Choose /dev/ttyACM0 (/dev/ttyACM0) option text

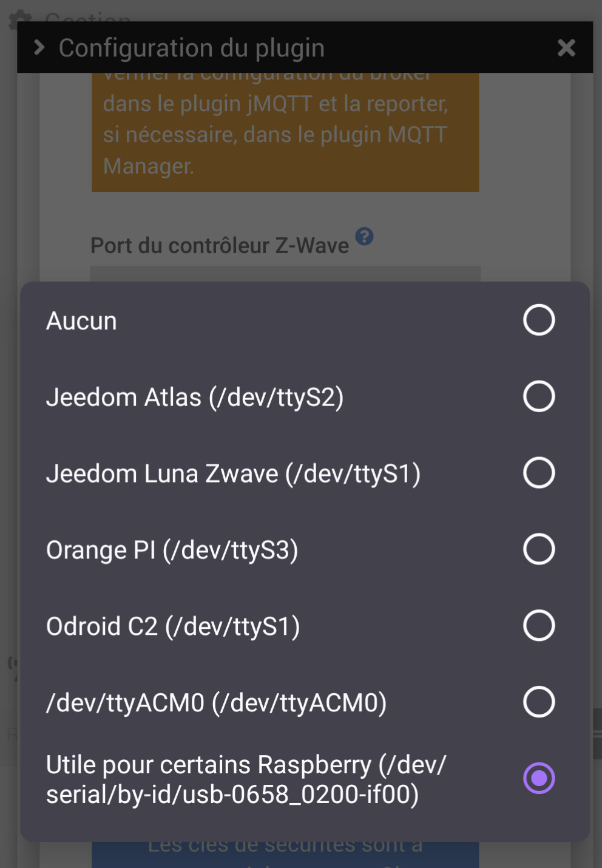point(217,704)
